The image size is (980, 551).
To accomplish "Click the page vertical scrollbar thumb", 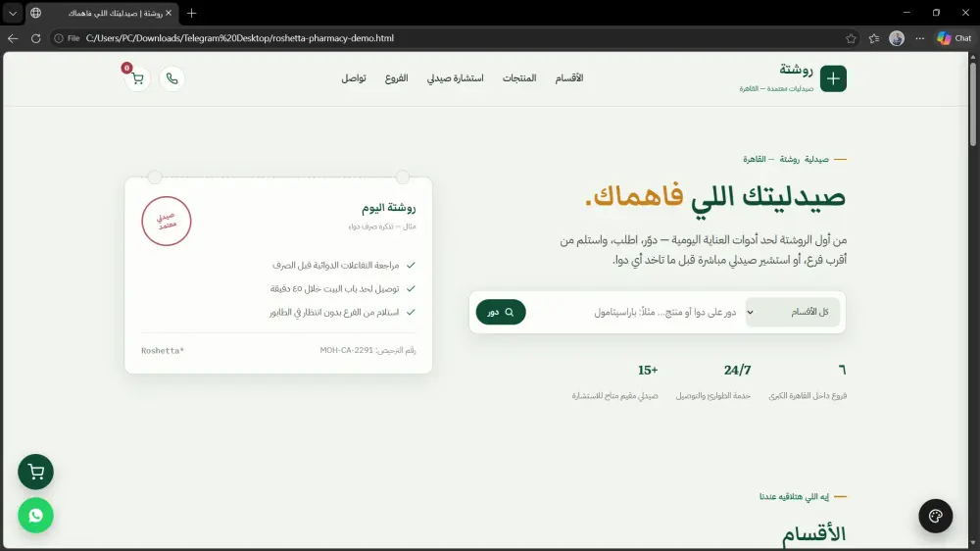I will pos(972,103).
